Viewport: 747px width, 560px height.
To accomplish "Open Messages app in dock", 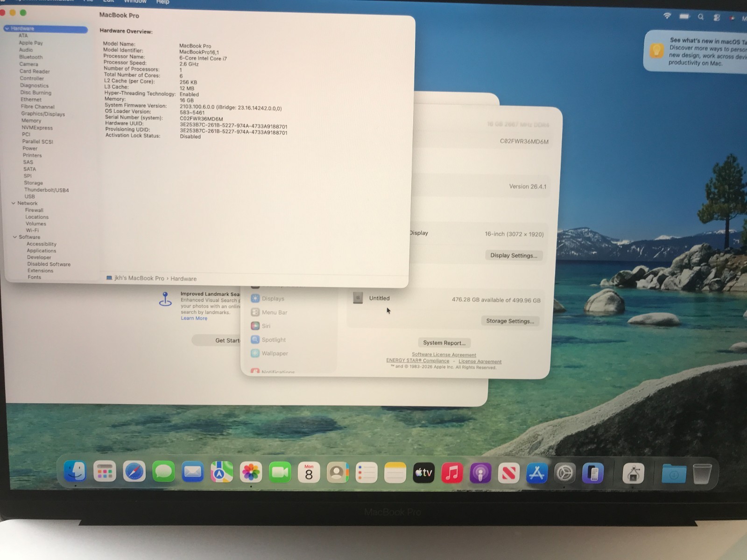I will point(163,472).
